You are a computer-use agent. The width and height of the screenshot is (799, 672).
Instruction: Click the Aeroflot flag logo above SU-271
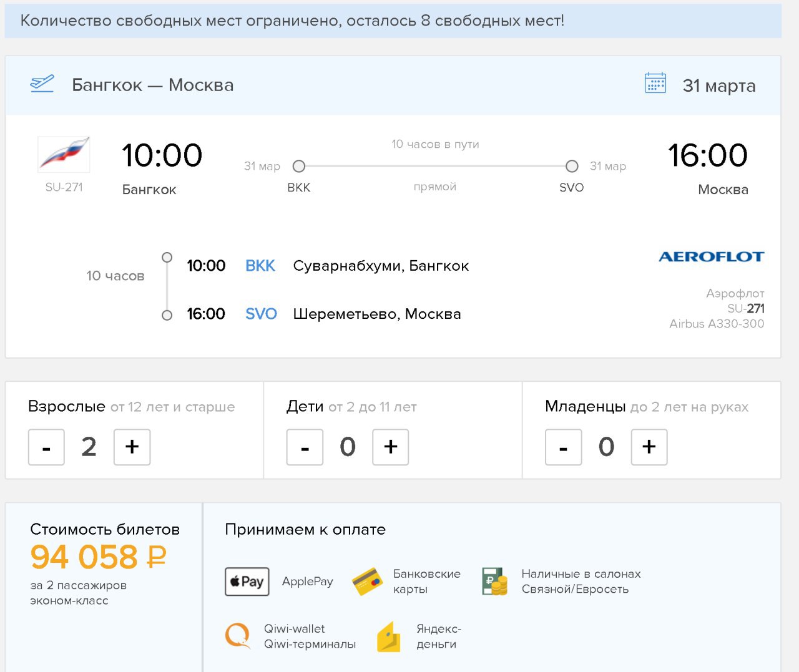pos(64,154)
